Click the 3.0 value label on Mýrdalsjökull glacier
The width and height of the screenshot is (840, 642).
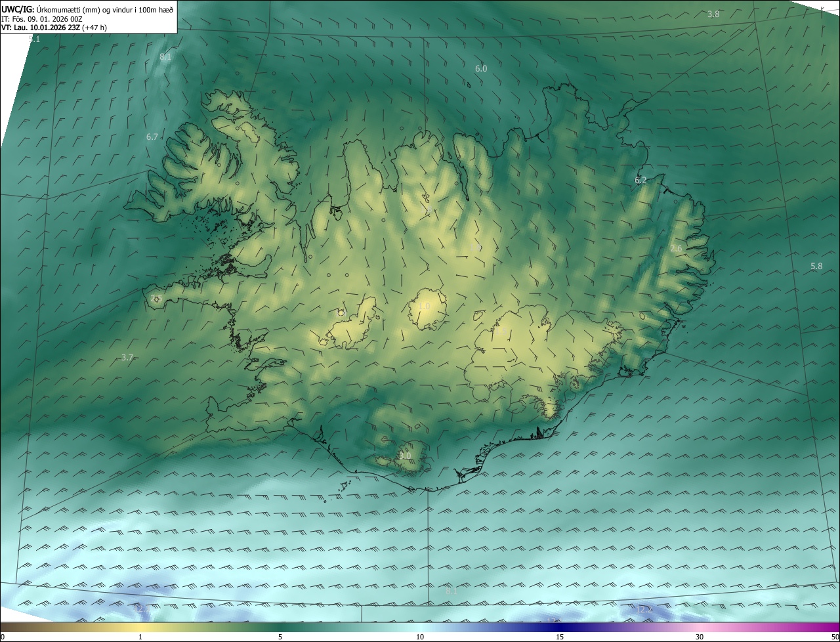[405, 456]
